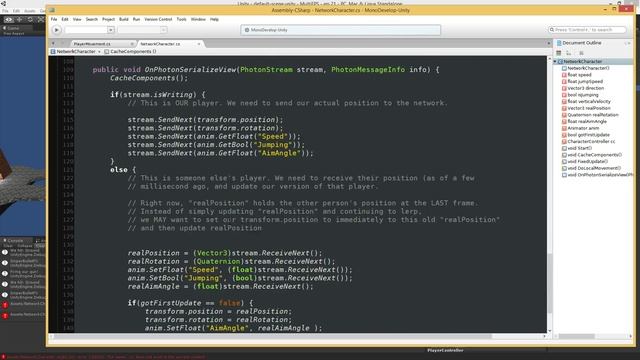640x360 pixels.
Task: Click the NetworkCharacter class icon in outline
Action: 560,62
